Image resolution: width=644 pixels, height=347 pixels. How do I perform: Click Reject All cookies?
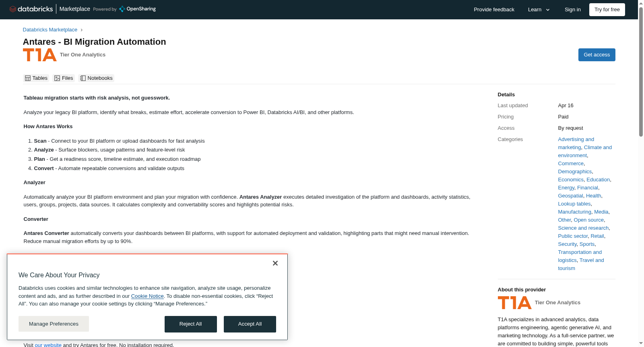[x=191, y=324]
